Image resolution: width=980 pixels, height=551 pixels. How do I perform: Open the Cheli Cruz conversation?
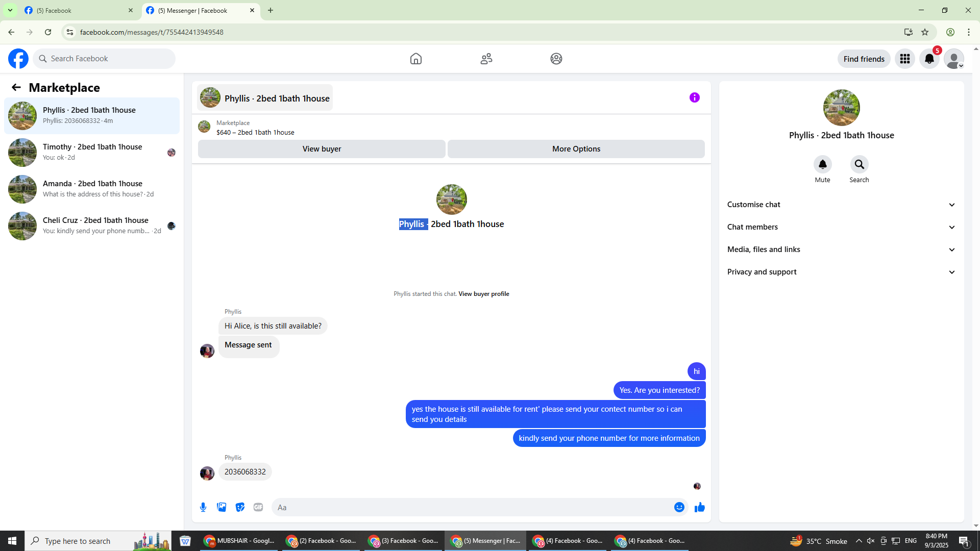coord(92,226)
